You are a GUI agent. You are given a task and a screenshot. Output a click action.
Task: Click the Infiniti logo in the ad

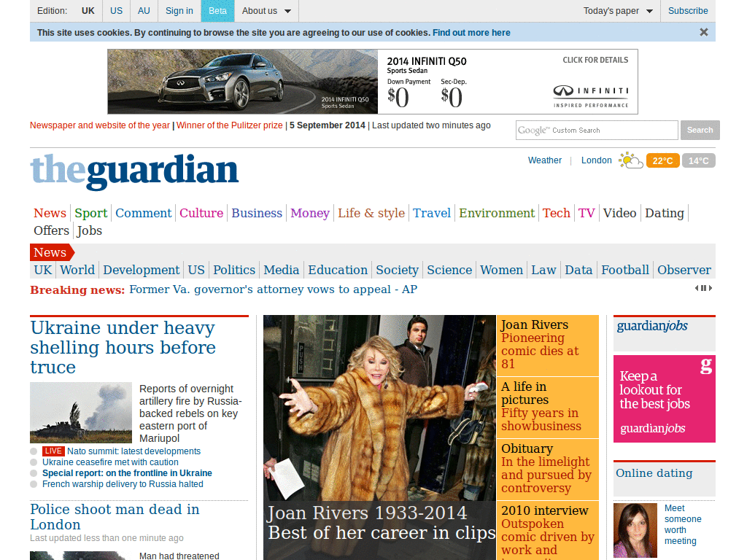(x=591, y=96)
